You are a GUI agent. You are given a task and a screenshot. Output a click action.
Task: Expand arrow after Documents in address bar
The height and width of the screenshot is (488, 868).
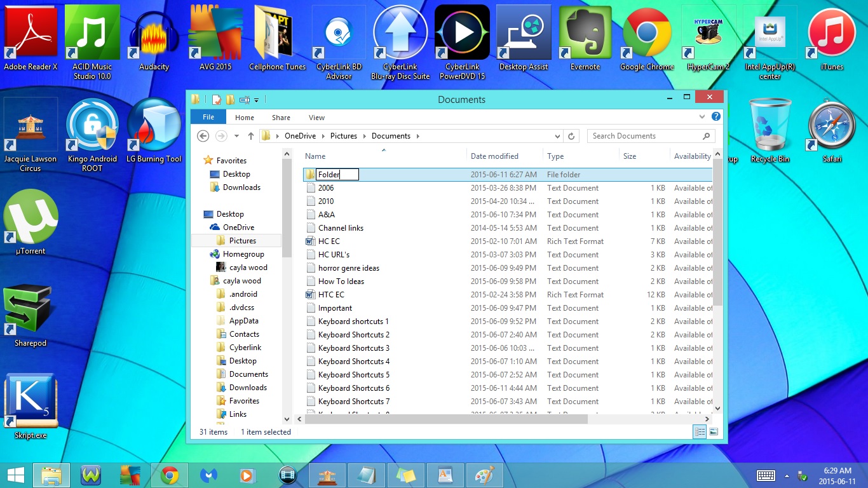pos(418,136)
